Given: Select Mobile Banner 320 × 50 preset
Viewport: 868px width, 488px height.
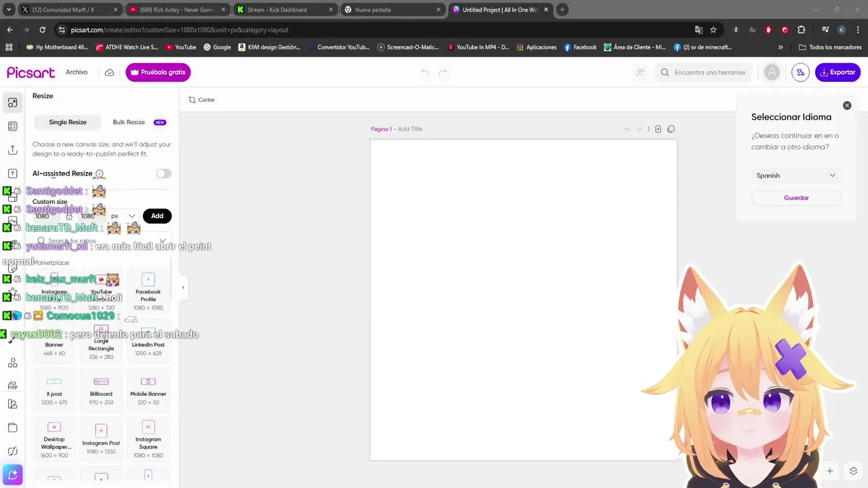Looking at the screenshot, I should 148,392.
